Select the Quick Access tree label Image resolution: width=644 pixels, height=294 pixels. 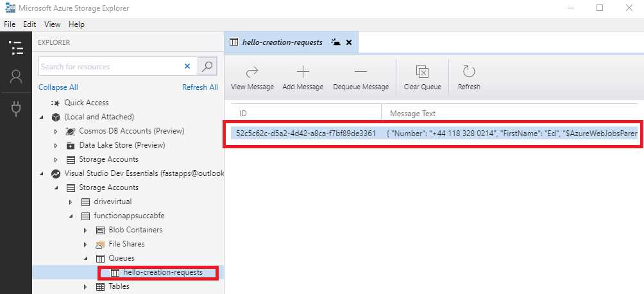(86, 103)
